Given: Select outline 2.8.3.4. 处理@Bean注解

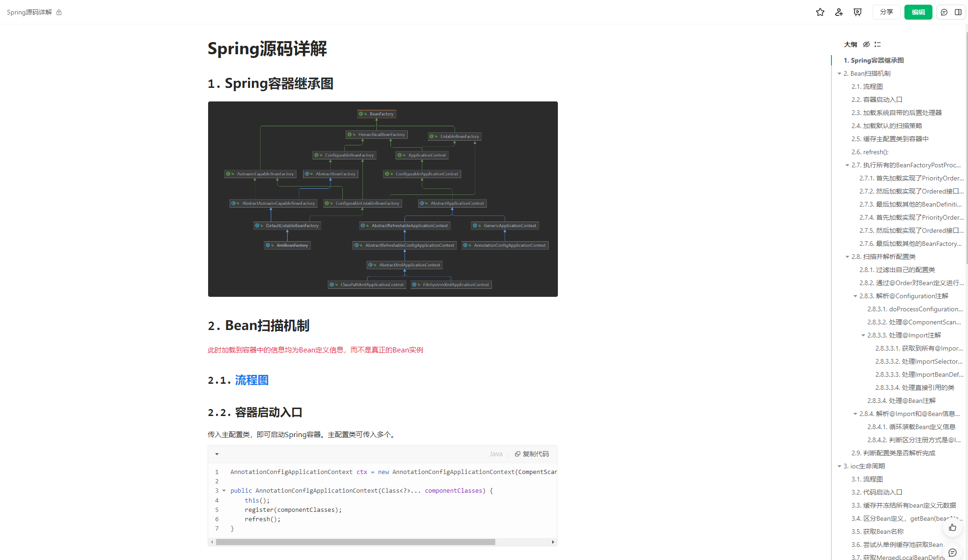Looking at the screenshot, I should coord(901,401).
